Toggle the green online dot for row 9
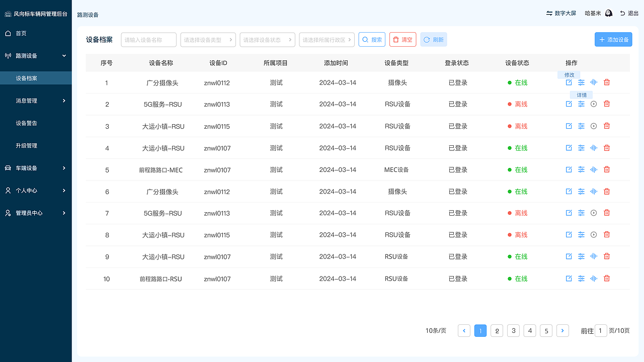The height and width of the screenshot is (362, 644). [509, 256]
